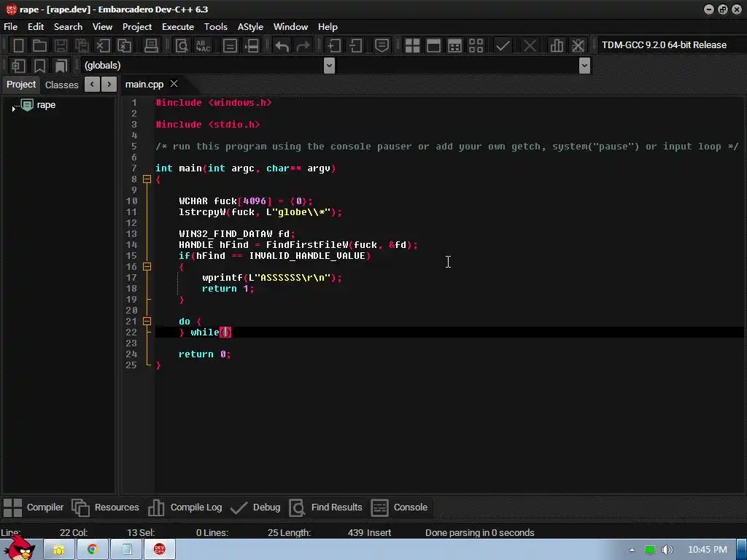
Task: Click the Close file icon
Action: pos(103,45)
